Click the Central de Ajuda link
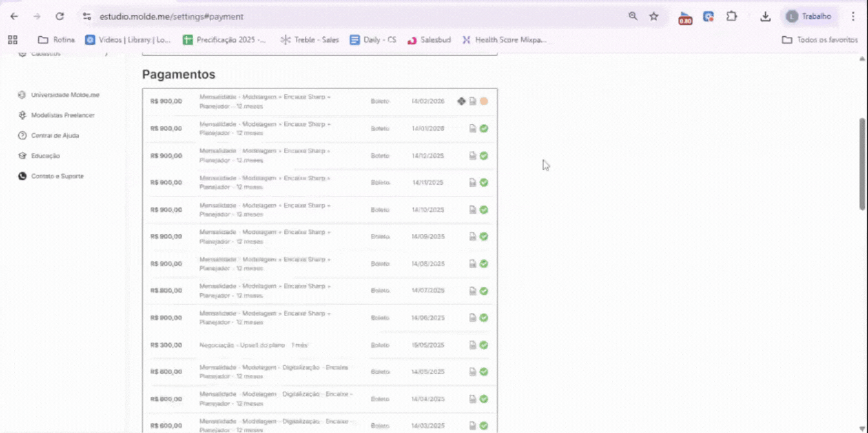Screen dimensions: 868x433 pos(55,136)
